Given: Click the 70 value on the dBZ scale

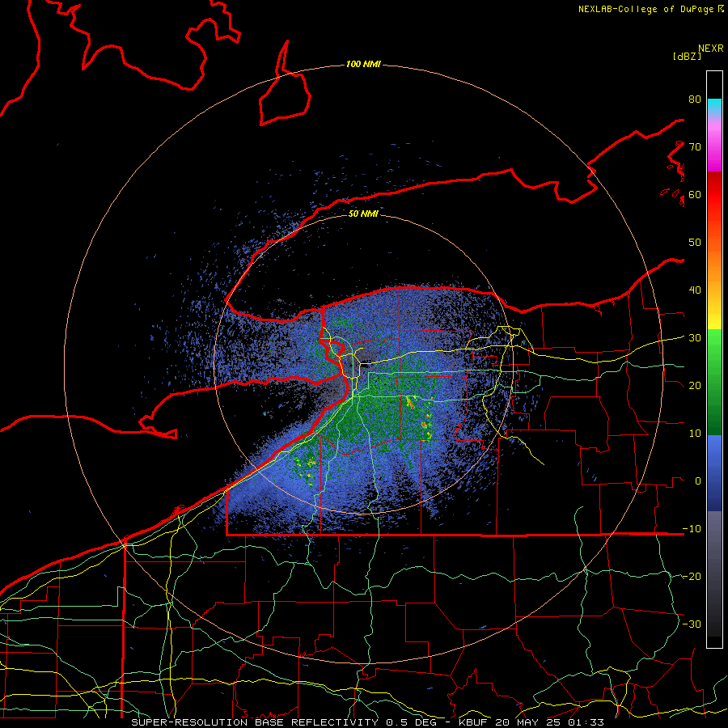Looking at the screenshot, I should (695, 146).
